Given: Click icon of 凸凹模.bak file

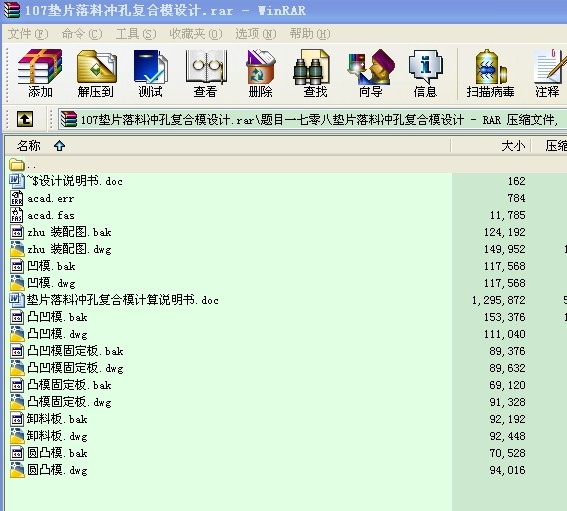Looking at the screenshot, I should (17, 317).
